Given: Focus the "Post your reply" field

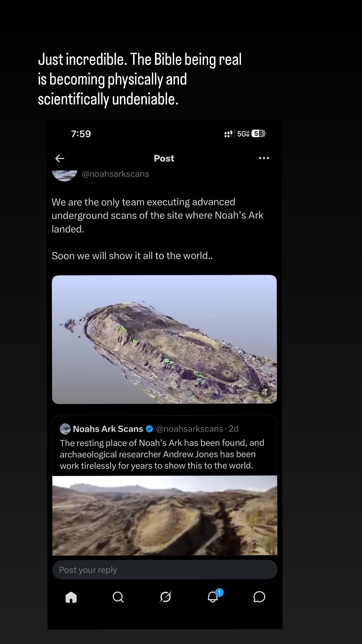Looking at the screenshot, I should [165, 570].
